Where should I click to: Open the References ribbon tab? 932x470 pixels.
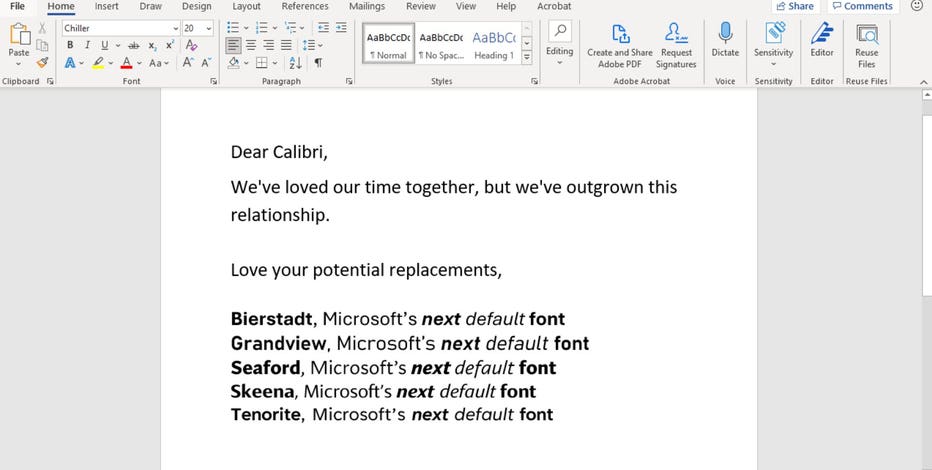point(305,6)
